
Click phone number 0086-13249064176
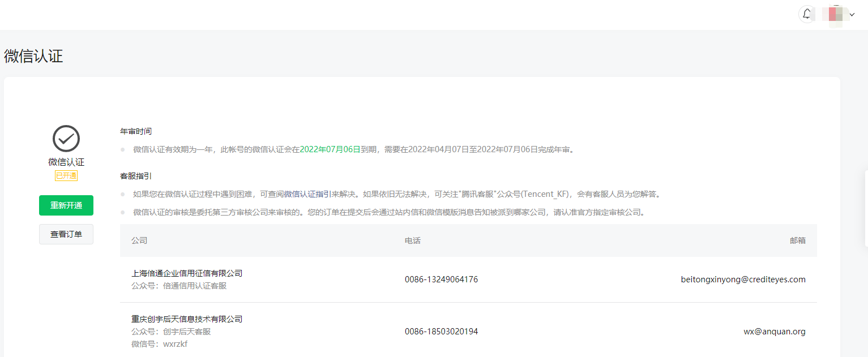441,279
